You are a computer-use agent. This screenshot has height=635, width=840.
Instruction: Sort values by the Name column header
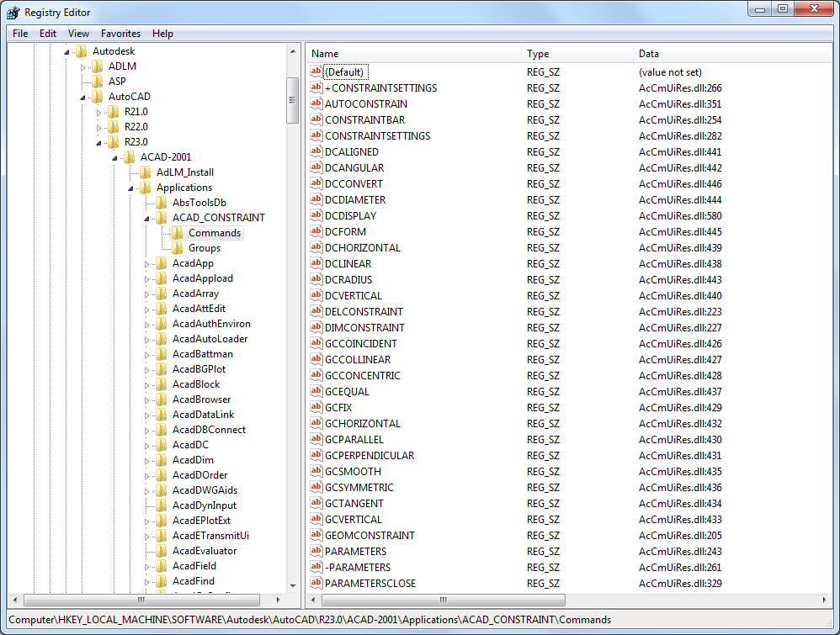(414, 54)
